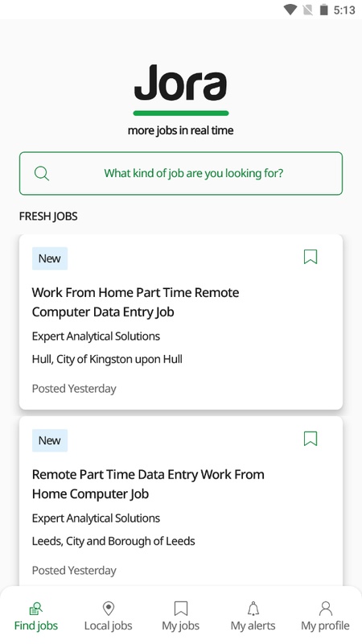Image resolution: width=362 pixels, height=644 pixels.
Task: Click the Jora logo
Action: point(180,89)
